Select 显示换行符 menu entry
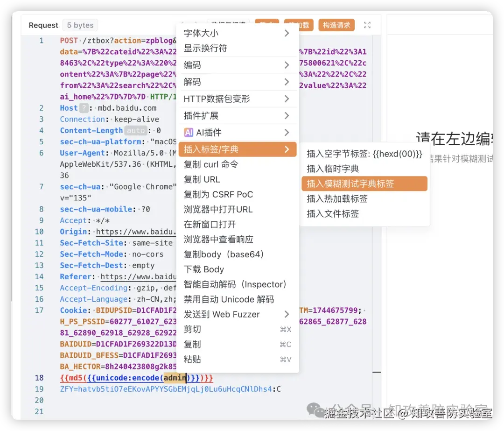This screenshot has width=504, height=431. click(x=237, y=48)
